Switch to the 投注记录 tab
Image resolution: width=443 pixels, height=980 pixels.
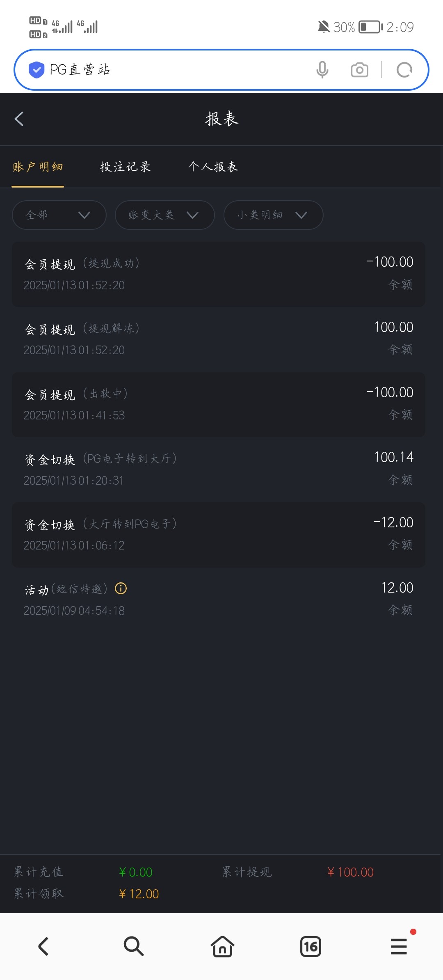click(x=126, y=167)
